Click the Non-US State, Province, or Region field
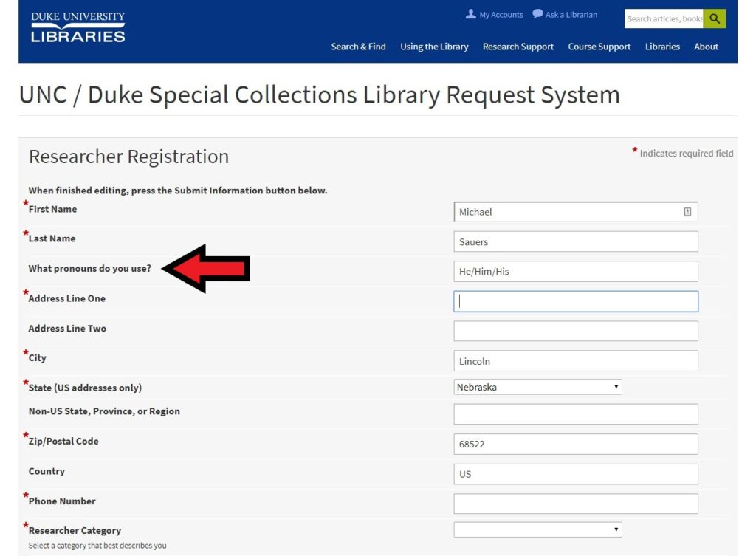Screen dimensions: 756x556 576,414
